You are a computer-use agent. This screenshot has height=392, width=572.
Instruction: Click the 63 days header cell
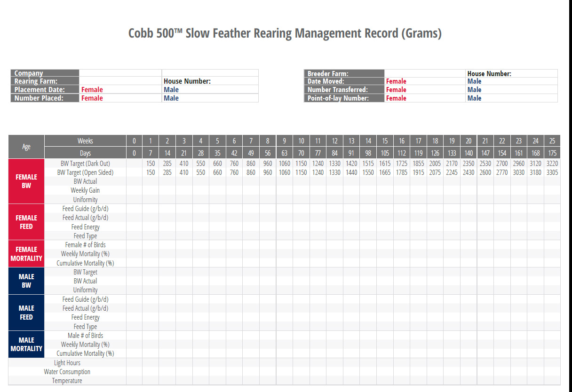click(x=284, y=153)
